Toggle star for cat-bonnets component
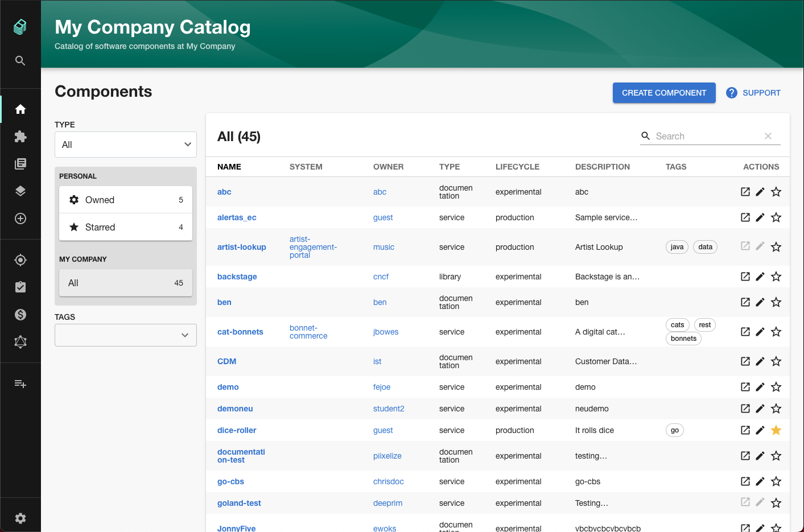Viewport: 804px width, 532px height. tap(776, 332)
